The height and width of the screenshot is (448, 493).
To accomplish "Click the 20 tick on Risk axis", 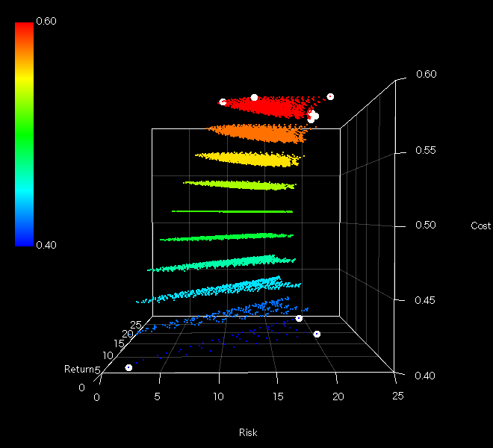I will pos(338,396).
